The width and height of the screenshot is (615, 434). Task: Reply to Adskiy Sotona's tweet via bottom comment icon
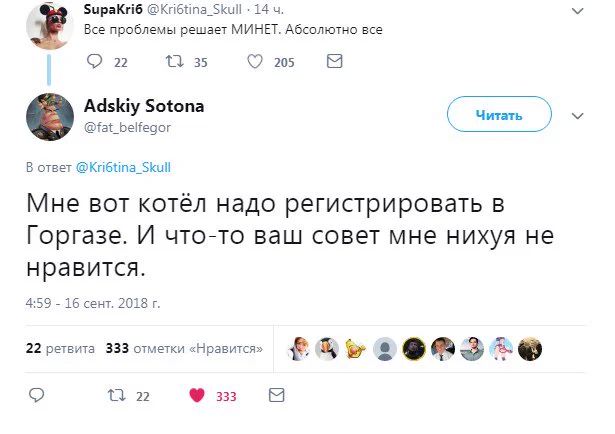tap(37, 395)
